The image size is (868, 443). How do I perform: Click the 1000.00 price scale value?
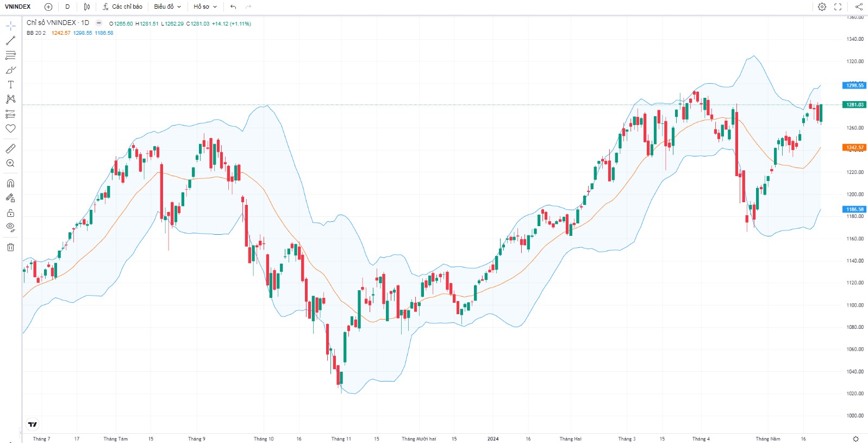click(854, 416)
